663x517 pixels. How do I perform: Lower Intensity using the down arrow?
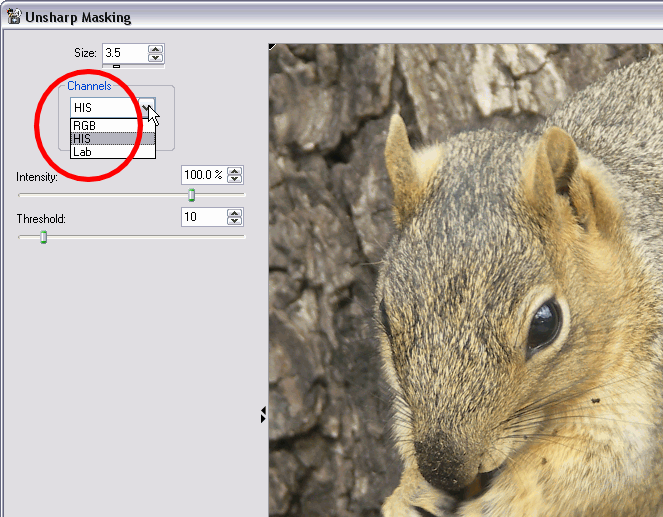235,180
